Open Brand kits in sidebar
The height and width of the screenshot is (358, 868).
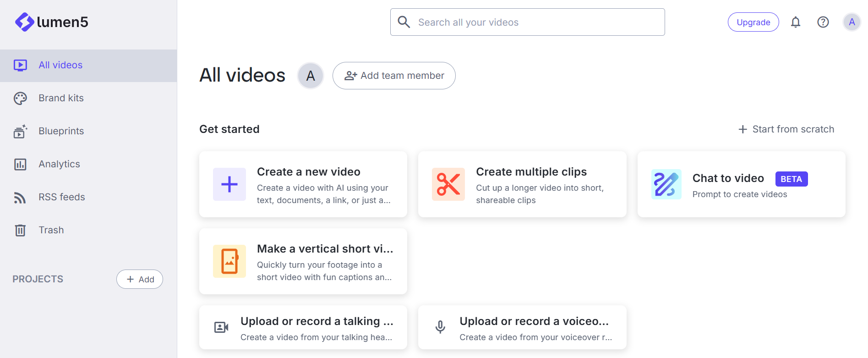coord(61,98)
